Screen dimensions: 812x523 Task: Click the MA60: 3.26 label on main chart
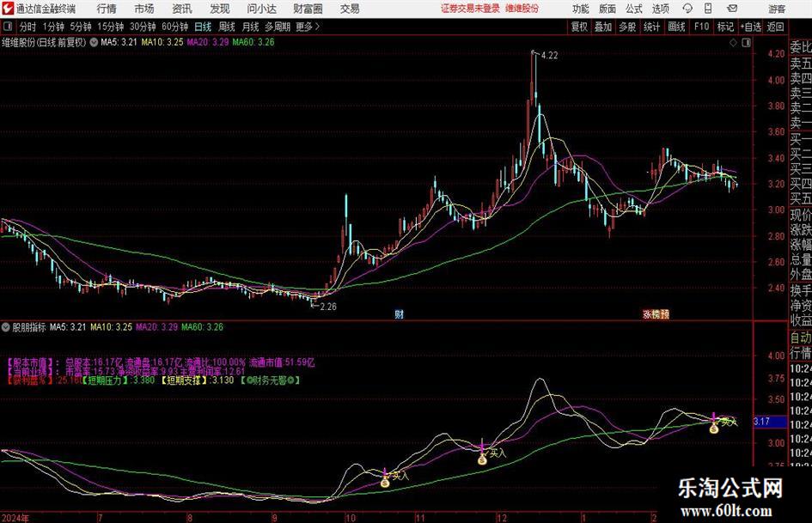[253, 42]
